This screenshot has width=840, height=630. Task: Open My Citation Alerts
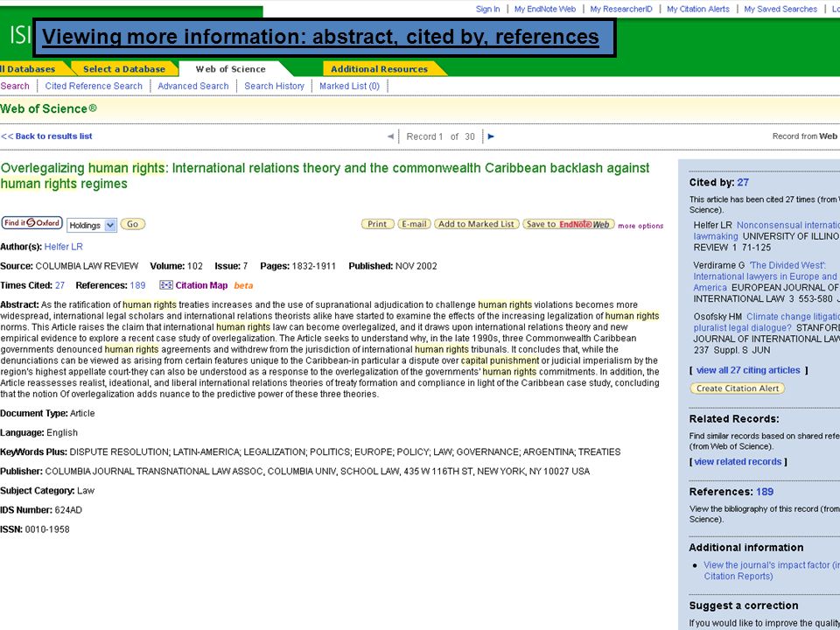[x=698, y=9]
